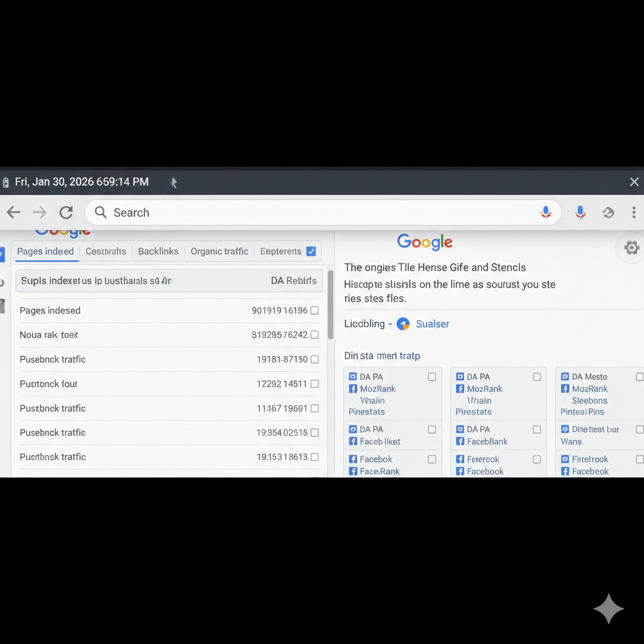Click the browser back arrow

coord(13,212)
